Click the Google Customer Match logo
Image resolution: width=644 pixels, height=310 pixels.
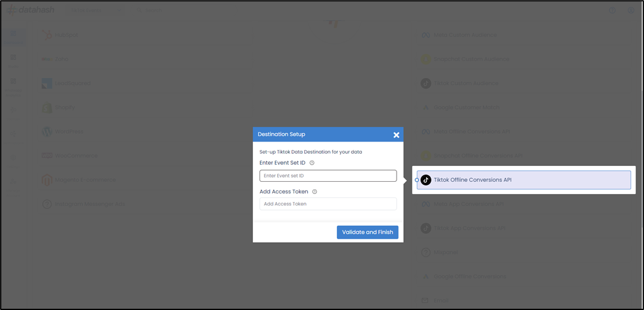tap(426, 108)
